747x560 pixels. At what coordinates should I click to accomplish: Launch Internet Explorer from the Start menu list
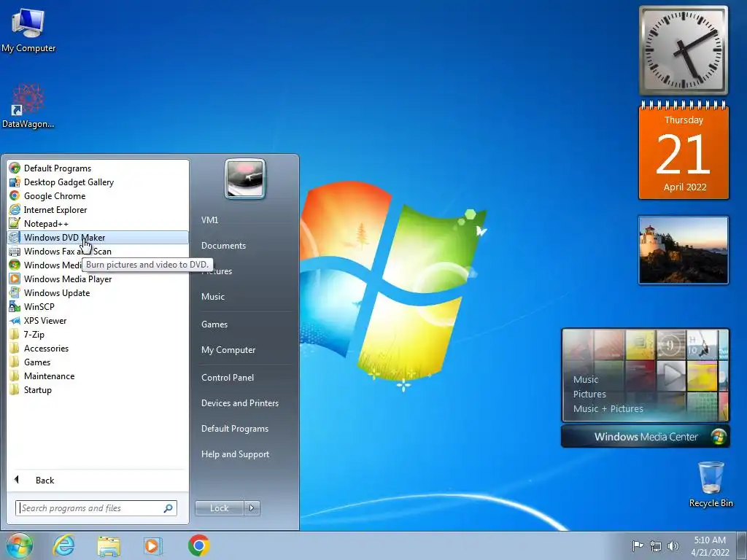click(x=98, y=209)
